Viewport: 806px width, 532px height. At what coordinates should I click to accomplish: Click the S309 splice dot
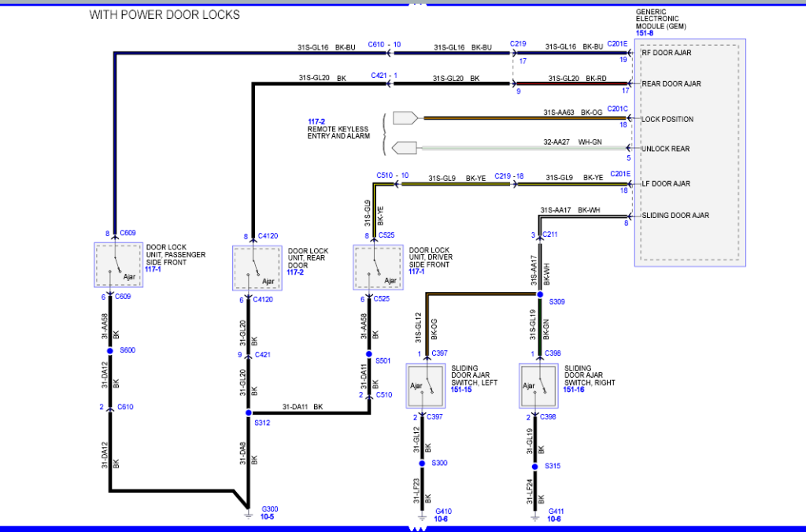click(540, 294)
